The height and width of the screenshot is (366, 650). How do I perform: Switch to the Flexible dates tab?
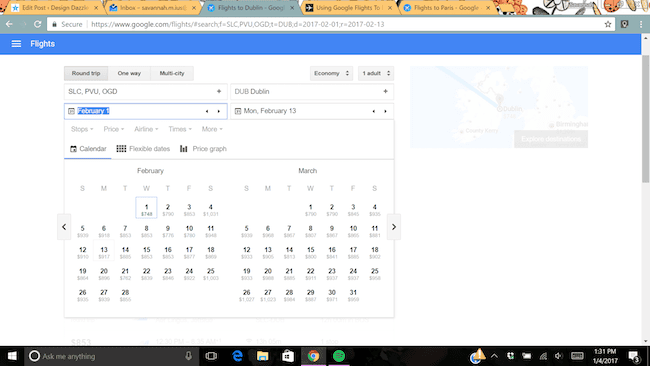point(143,149)
